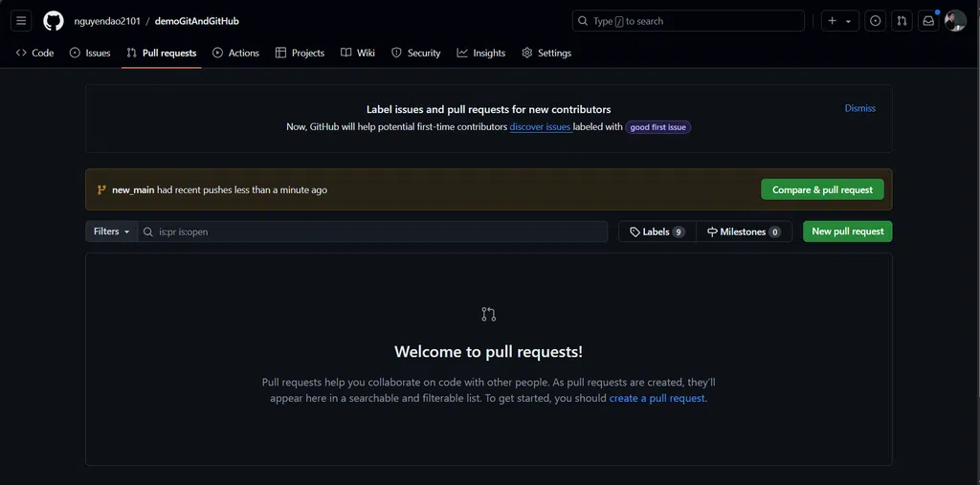This screenshot has height=485, width=980.
Task: Click the branch icon beside new_main
Action: pos(101,190)
